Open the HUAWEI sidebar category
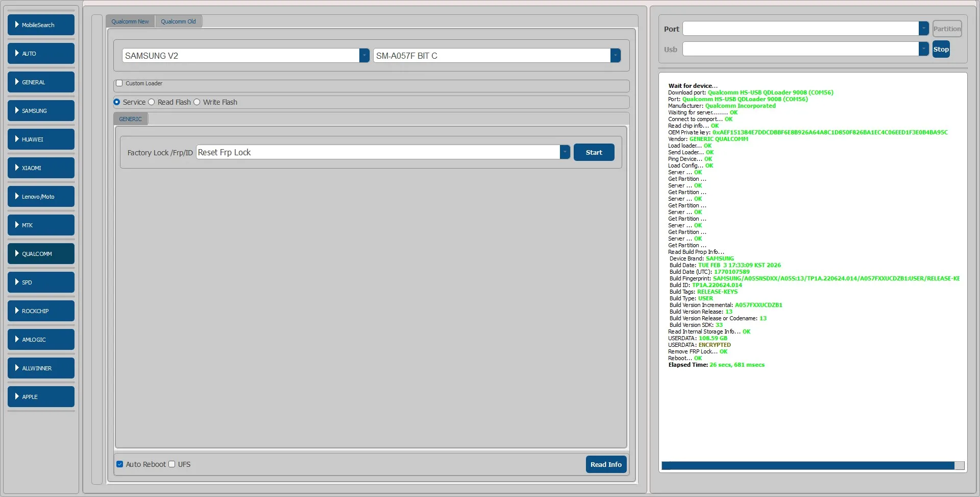Viewport: 980px width, 497px height. tap(41, 139)
